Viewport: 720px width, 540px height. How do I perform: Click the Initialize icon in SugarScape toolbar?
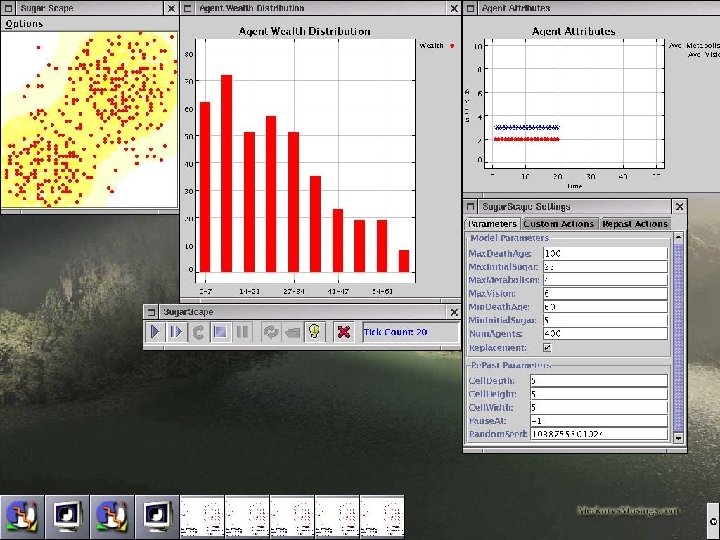[x=198, y=332]
